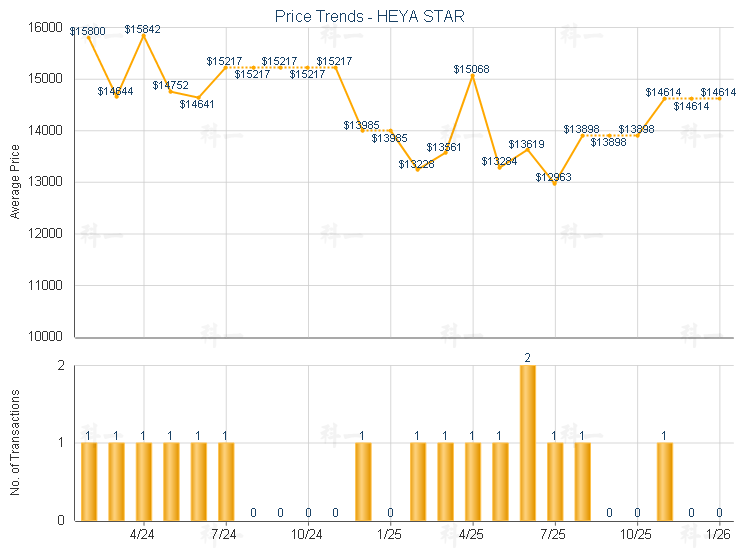The width and height of the screenshot is (740, 550).
Task: Click the $15068 data point label
Action: [x=471, y=69]
